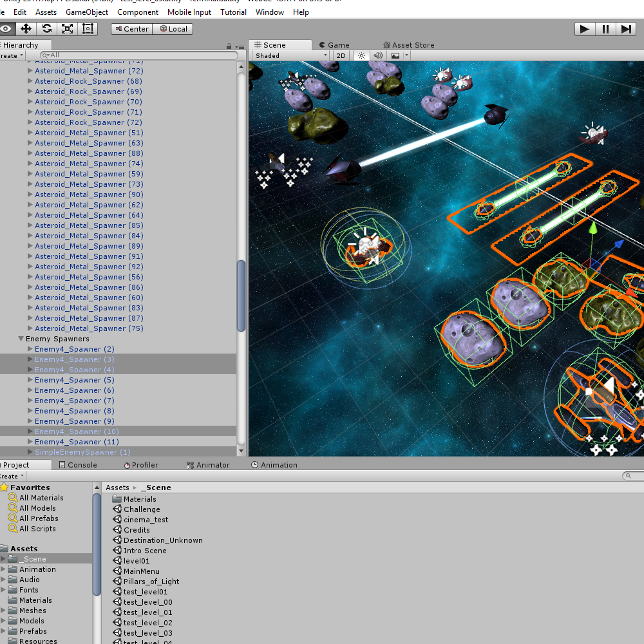This screenshot has width=644, height=644.
Task: Select Asteroid_Metal_Spawner (88) in hierarchy
Action: point(89,153)
